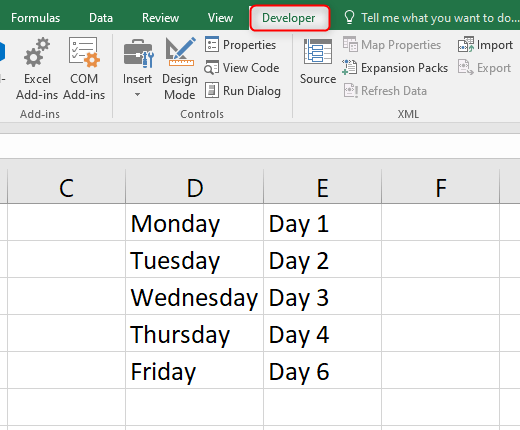Click the View Code magnifier icon
520x430 pixels.
click(212, 68)
